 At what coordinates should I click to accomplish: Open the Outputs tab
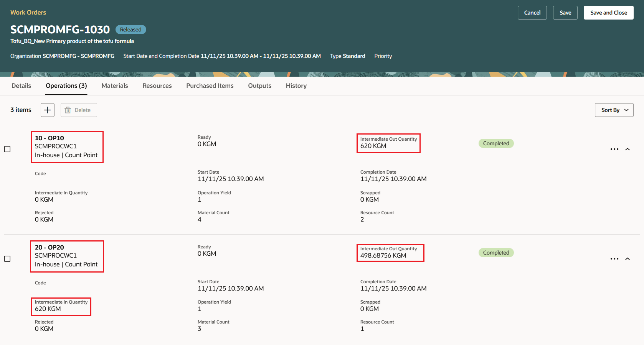point(259,85)
